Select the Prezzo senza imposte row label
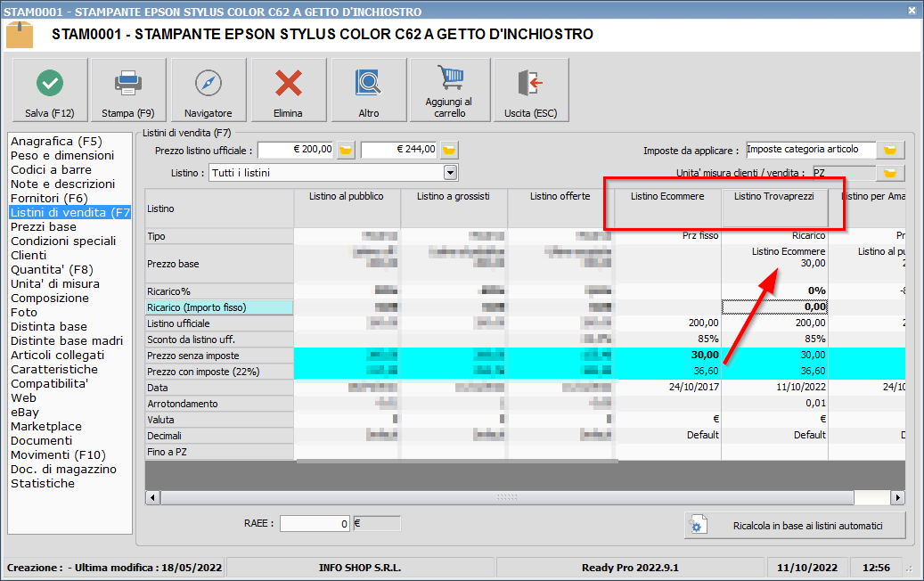Viewport: 924px width, 581px height. [219, 356]
